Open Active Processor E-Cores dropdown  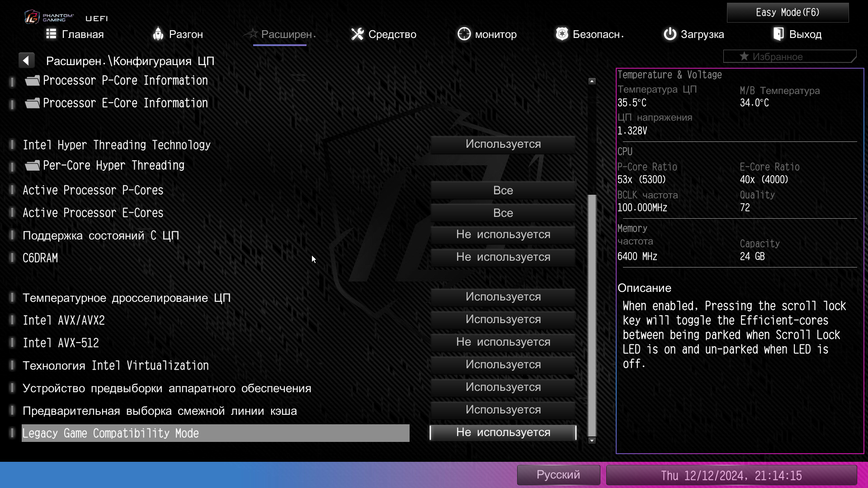tap(503, 213)
